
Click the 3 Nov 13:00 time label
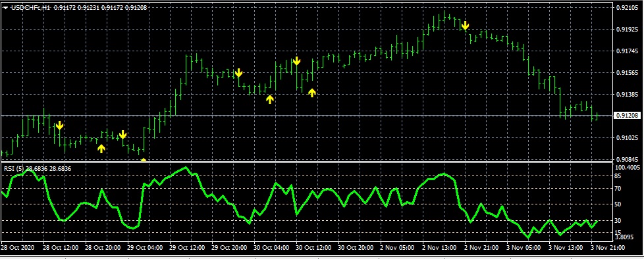tap(566, 248)
